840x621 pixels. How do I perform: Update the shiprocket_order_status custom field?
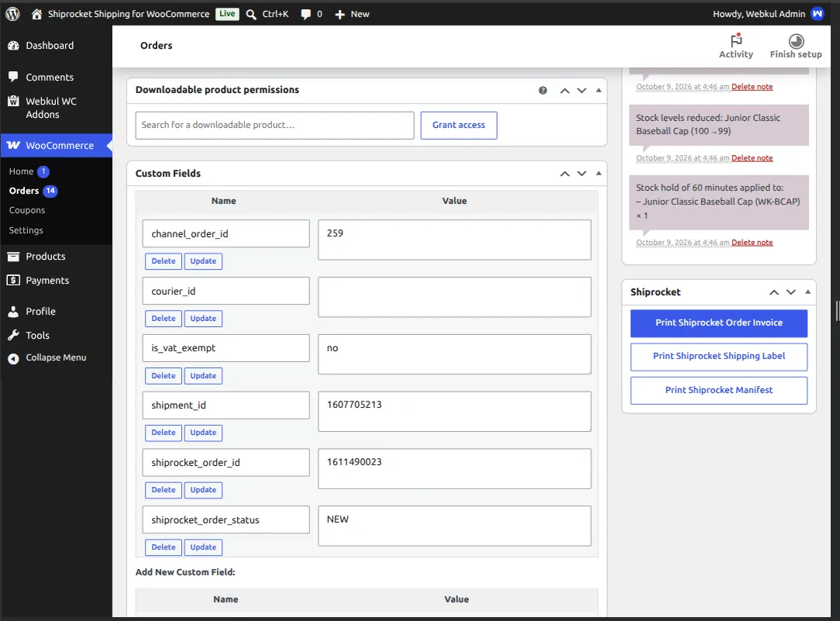pyautogui.click(x=203, y=547)
